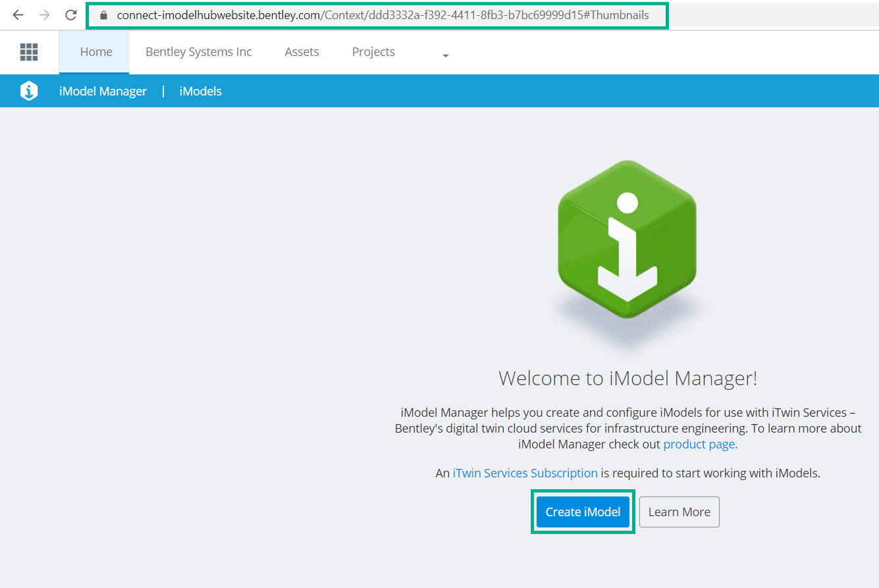Click the padlock site security icon

point(103,15)
